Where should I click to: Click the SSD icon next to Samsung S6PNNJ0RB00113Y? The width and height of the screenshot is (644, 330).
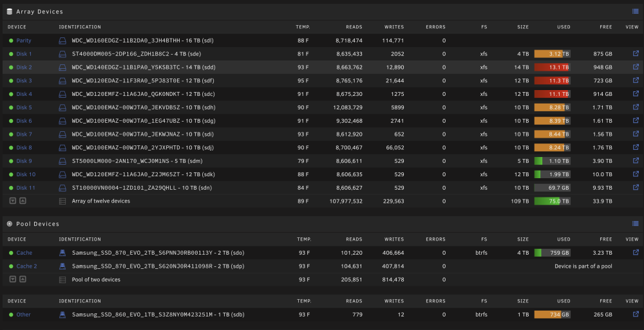[62, 253]
